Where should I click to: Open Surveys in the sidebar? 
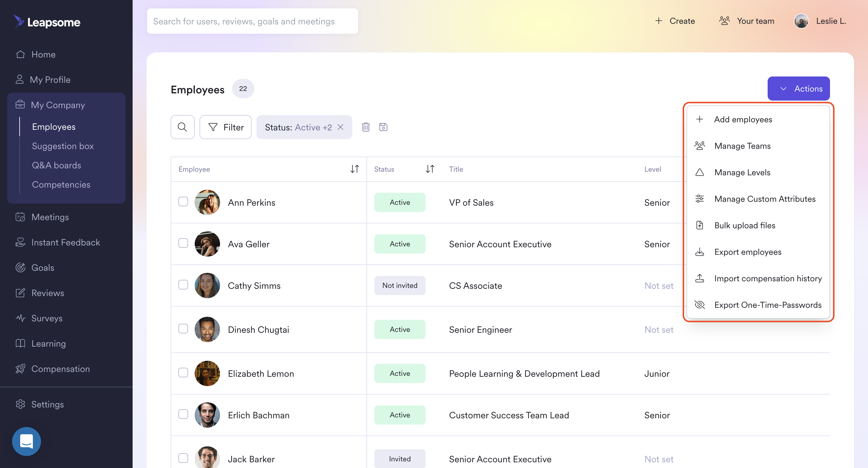point(46,318)
